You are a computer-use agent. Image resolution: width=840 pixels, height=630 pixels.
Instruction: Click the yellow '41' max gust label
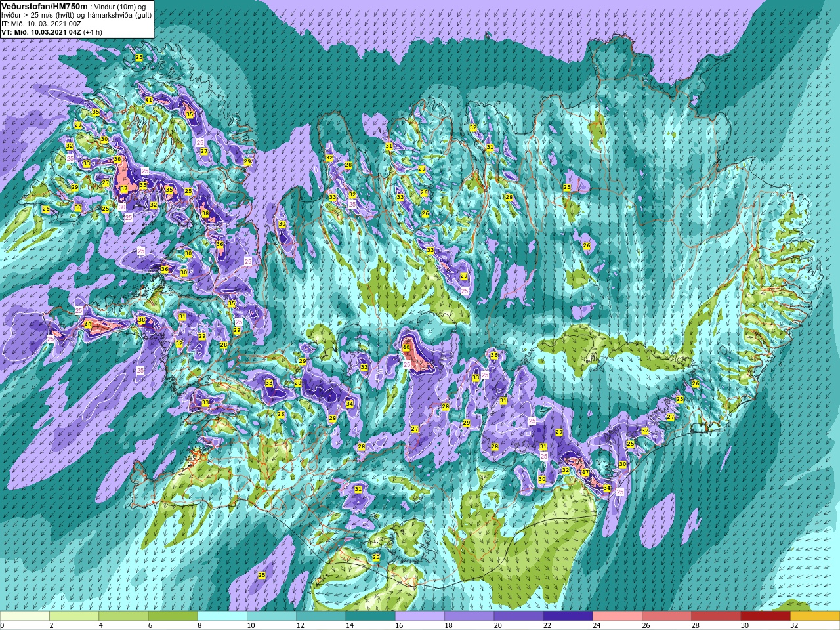[150, 100]
